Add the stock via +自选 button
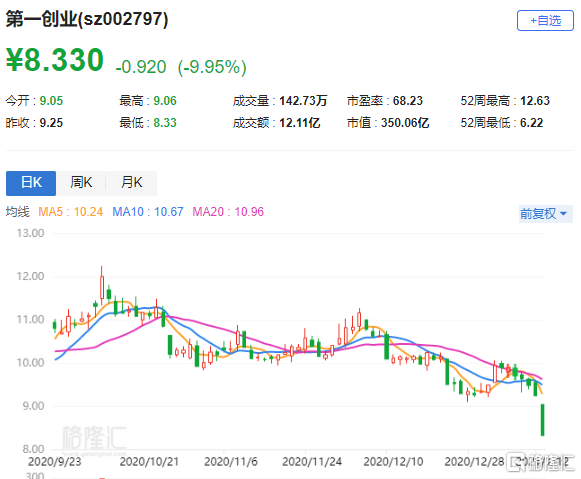The image size is (581, 479). click(545, 21)
